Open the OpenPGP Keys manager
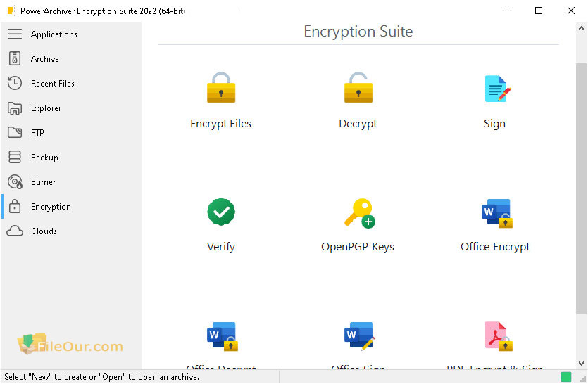The width and height of the screenshot is (588, 384). 358,212
